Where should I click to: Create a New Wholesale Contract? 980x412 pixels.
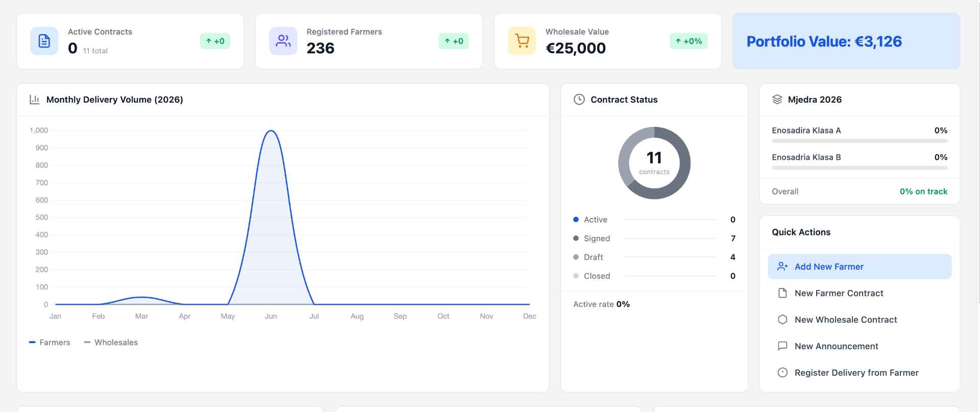click(860, 320)
